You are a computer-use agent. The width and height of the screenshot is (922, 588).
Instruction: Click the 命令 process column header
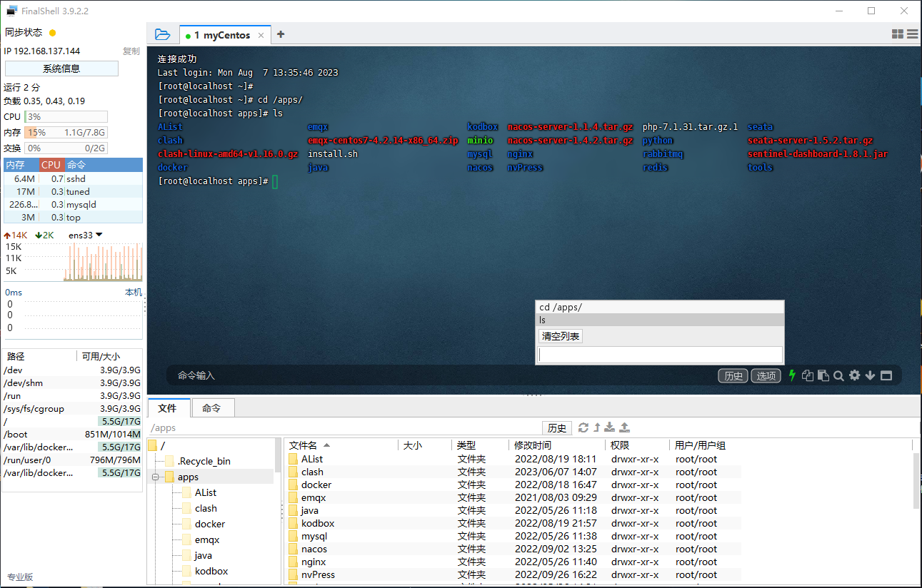[x=104, y=165]
